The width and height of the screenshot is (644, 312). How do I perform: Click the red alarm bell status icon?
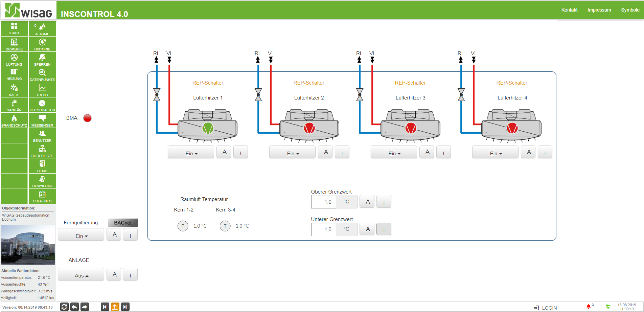pos(589,307)
